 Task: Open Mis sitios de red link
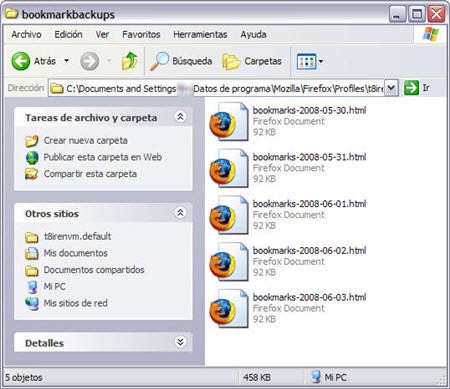click(x=76, y=303)
